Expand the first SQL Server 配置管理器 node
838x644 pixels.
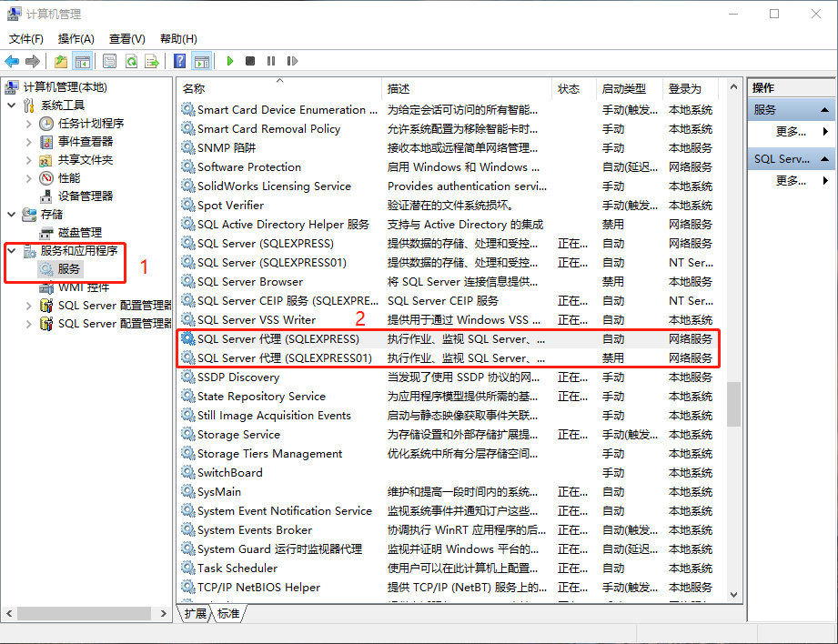click(29, 305)
